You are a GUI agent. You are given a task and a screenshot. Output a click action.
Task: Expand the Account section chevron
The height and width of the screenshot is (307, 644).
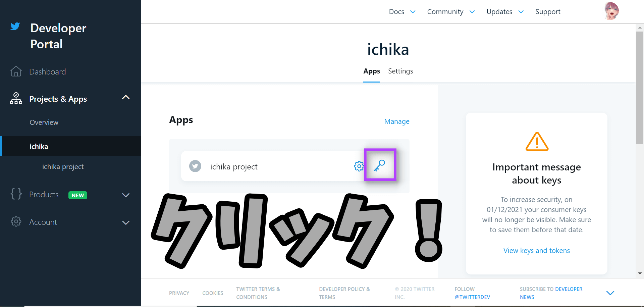126,222
